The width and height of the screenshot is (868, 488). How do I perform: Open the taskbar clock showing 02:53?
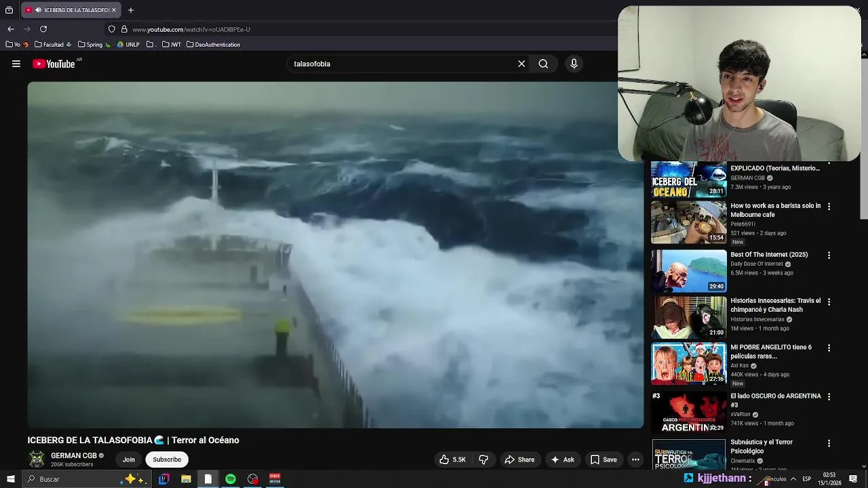(x=830, y=479)
